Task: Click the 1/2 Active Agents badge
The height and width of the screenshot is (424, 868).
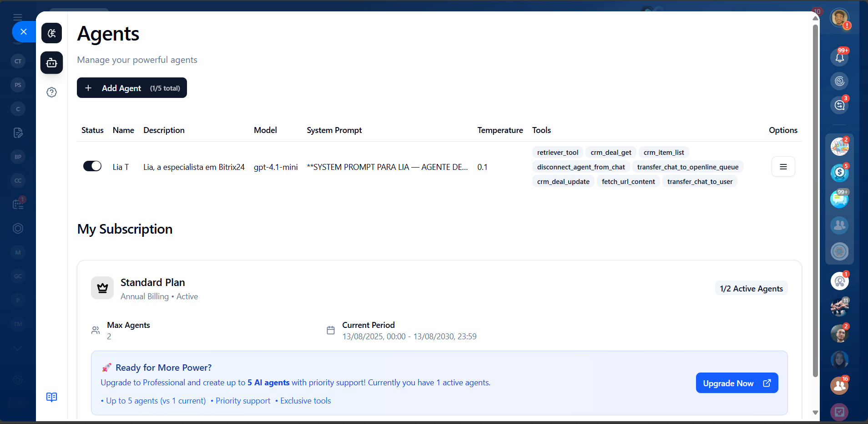Action: (x=751, y=289)
